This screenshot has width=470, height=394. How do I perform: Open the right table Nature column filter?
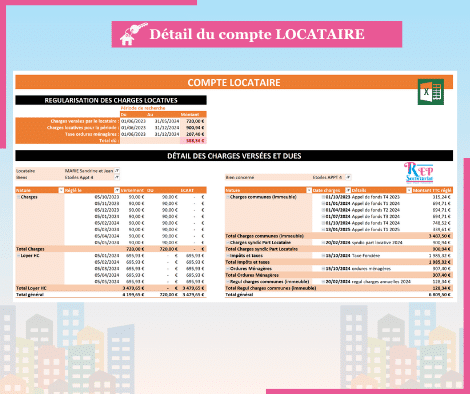click(x=309, y=190)
